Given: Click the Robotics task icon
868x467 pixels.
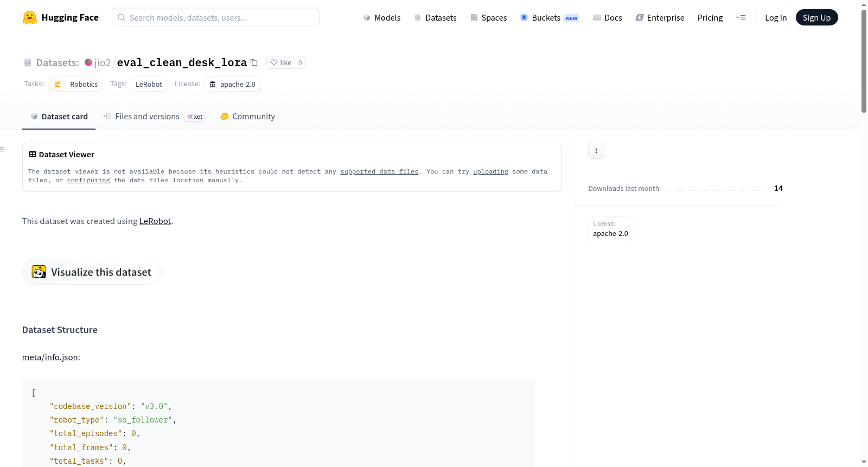Looking at the screenshot, I should [x=58, y=84].
